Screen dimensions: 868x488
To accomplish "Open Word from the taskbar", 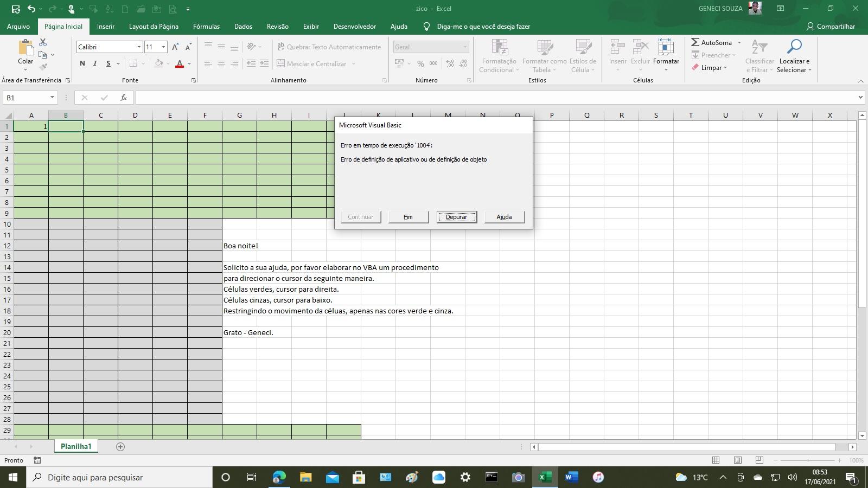I will pos(571,477).
